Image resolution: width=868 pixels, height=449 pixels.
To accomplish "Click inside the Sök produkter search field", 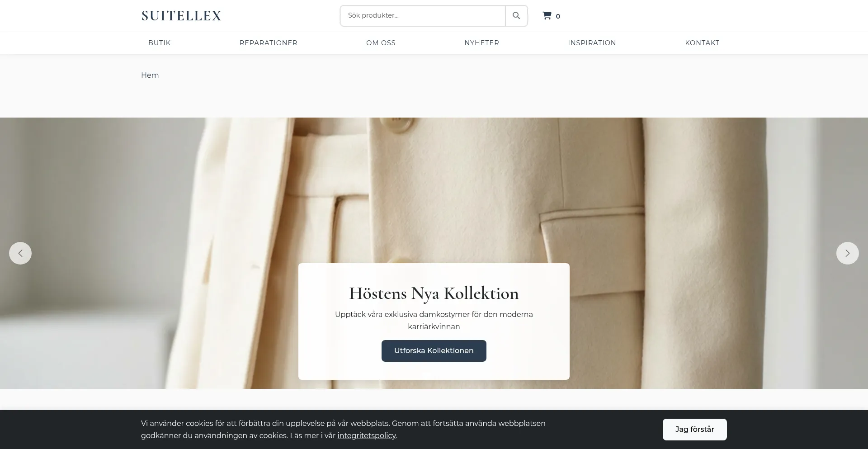I will (x=423, y=15).
